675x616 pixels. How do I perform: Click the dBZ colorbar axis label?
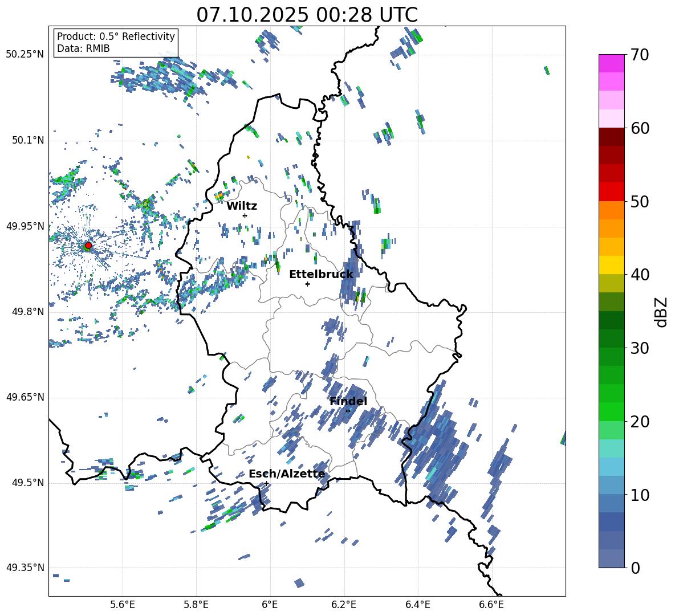pos(661,312)
